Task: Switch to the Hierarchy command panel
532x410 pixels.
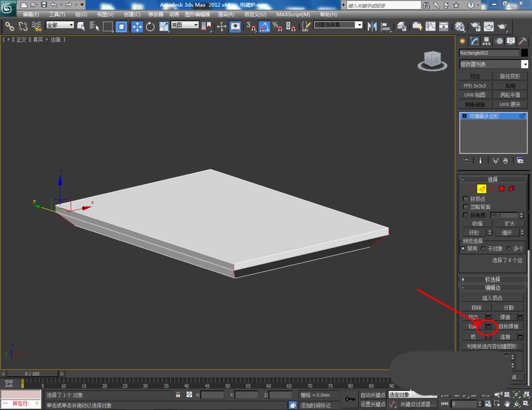Action: coord(487,41)
